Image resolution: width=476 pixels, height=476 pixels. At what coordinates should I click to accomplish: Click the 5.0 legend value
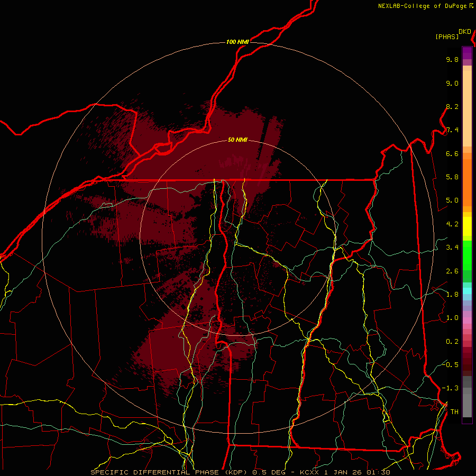pyautogui.click(x=452, y=200)
